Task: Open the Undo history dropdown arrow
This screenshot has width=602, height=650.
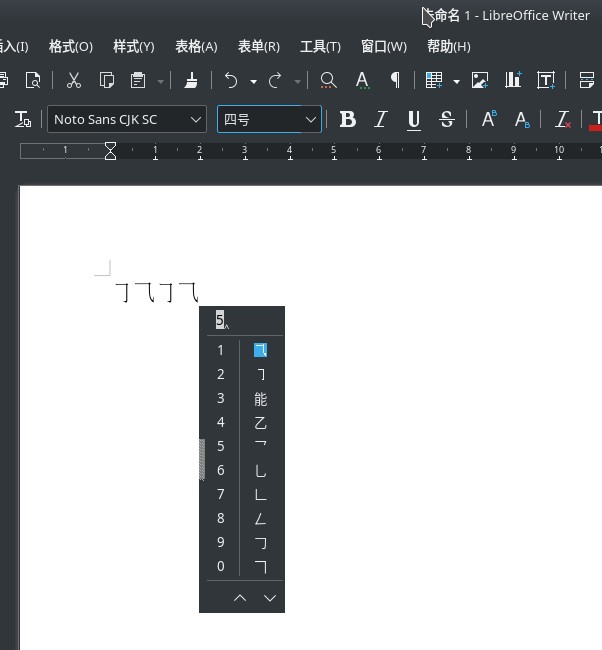Action: (x=253, y=82)
